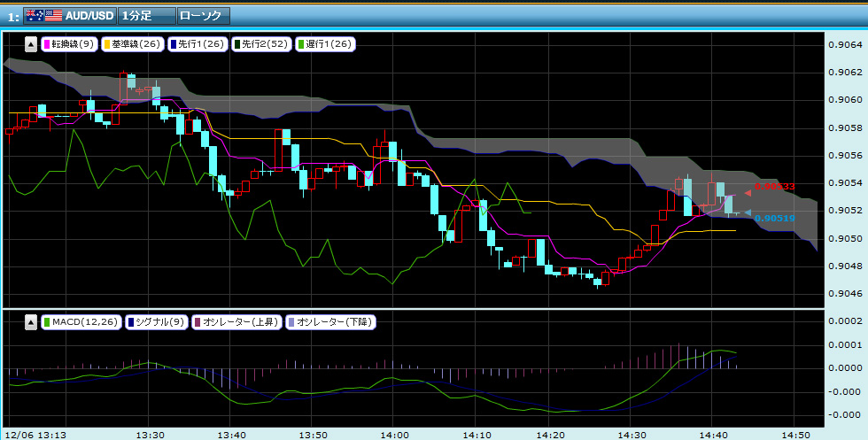This screenshot has height=440, width=868.
Task: Click the red 0.90533 price marker
Action: (x=774, y=187)
